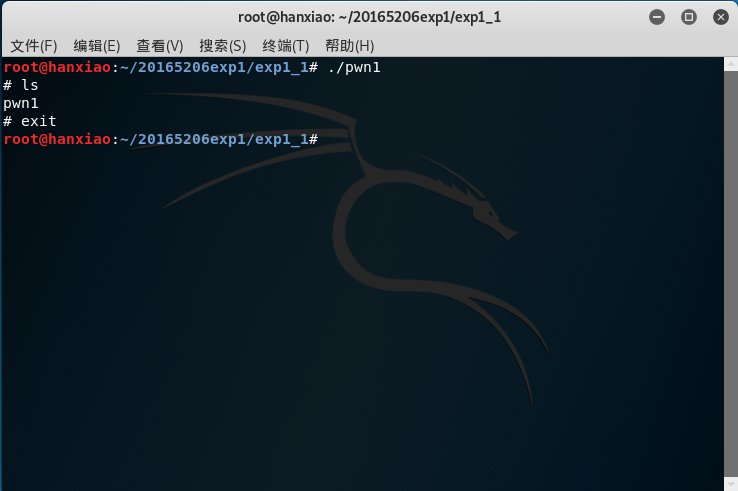Click the last prompt line root@hanxiao
738x491 pixels.
pos(160,139)
